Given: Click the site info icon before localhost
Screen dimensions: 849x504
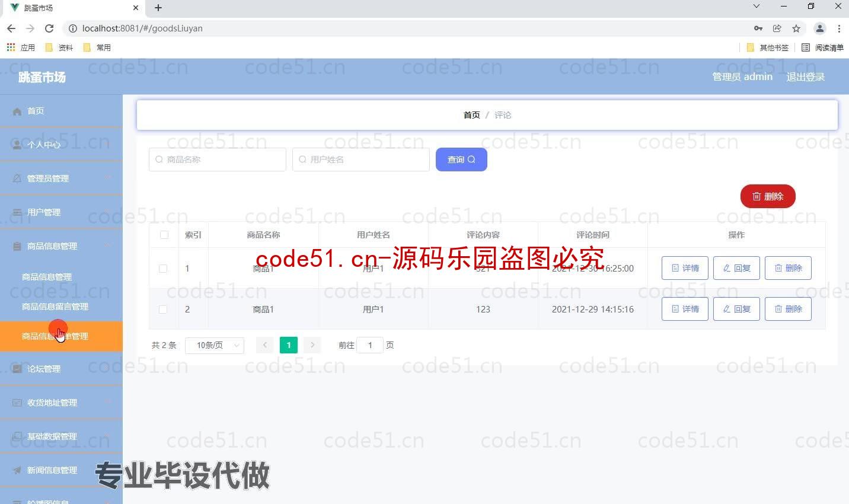Looking at the screenshot, I should [72, 28].
